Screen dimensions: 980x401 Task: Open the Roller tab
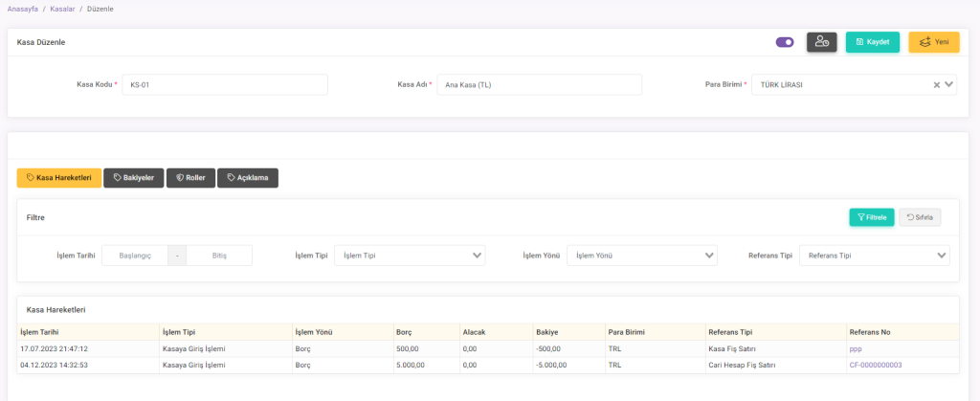pyautogui.click(x=189, y=178)
